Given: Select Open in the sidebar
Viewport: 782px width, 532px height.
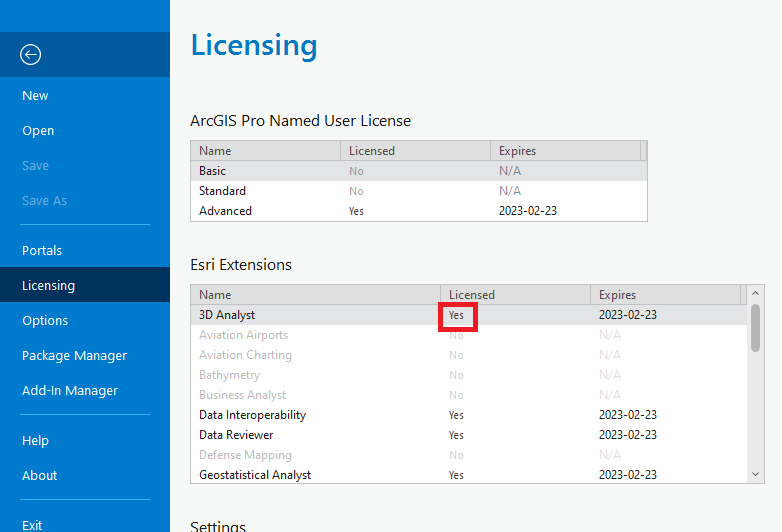Looking at the screenshot, I should tap(38, 131).
